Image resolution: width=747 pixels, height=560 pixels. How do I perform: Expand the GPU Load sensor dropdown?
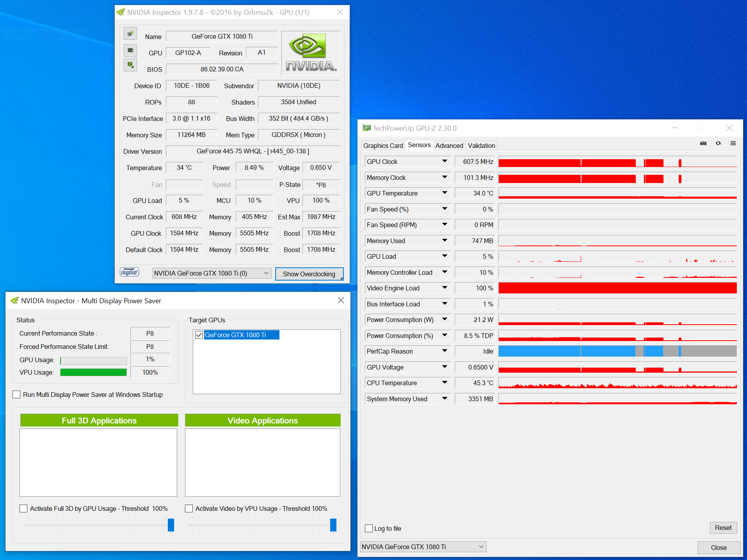point(445,256)
